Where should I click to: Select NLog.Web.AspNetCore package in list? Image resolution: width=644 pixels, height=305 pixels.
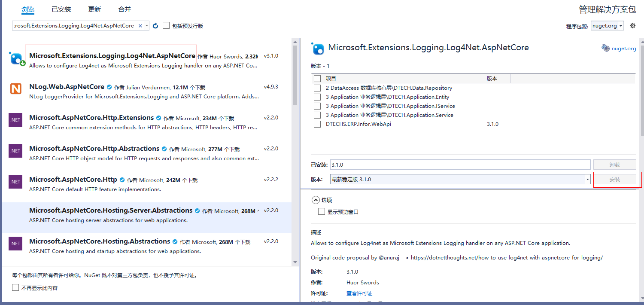[x=146, y=91]
